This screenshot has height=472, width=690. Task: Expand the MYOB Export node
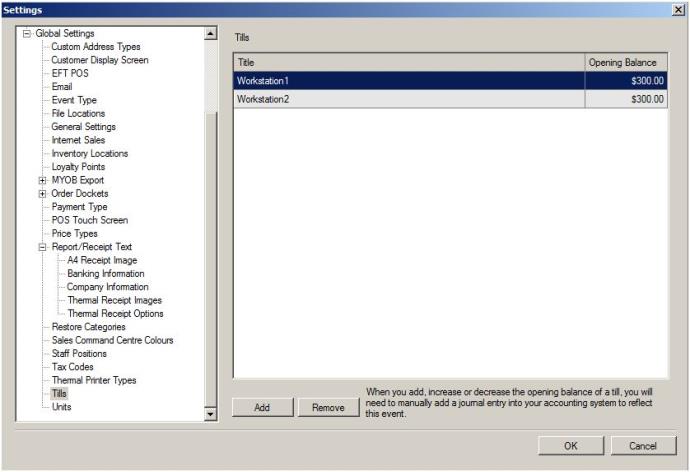pos(42,180)
